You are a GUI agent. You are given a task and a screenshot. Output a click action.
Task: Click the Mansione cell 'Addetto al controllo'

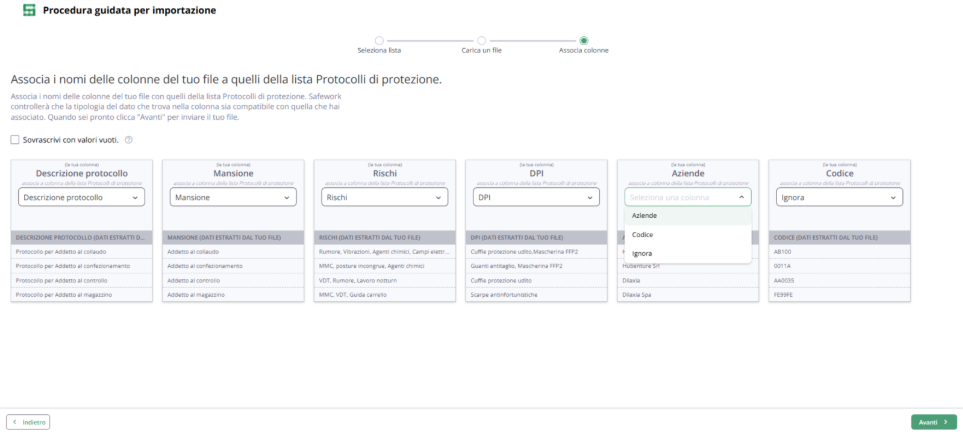point(233,280)
